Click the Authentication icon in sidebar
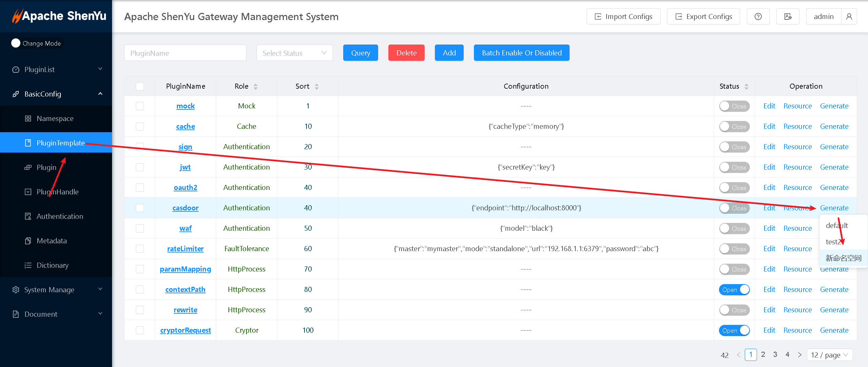 28,216
